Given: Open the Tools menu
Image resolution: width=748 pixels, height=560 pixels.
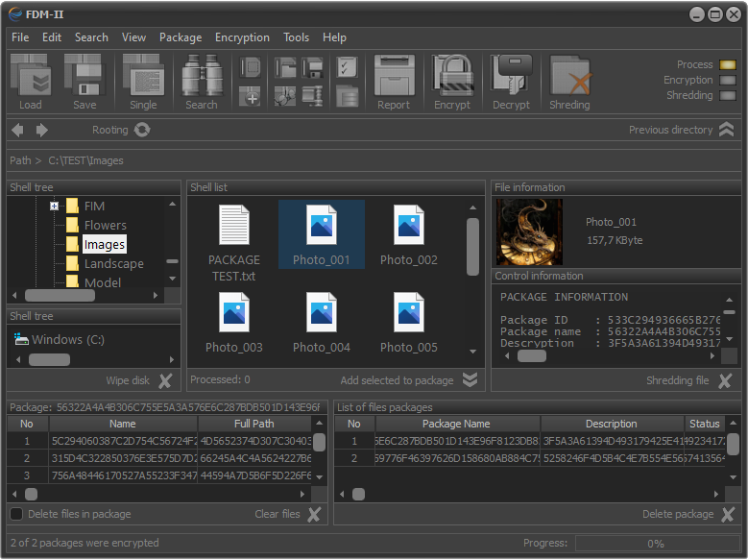Looking at the screenshot, I should pyautogui.click(x=296, y=37).
